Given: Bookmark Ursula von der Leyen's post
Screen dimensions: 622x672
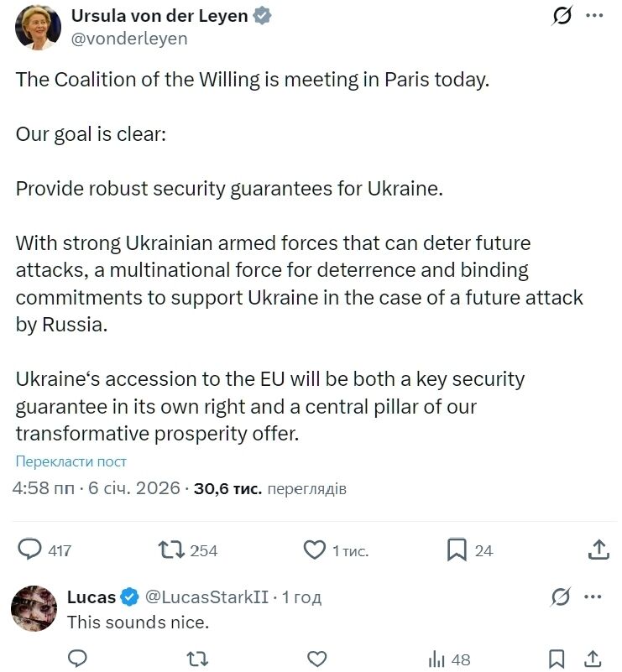Looking at the screenshot, I should 457,550.
